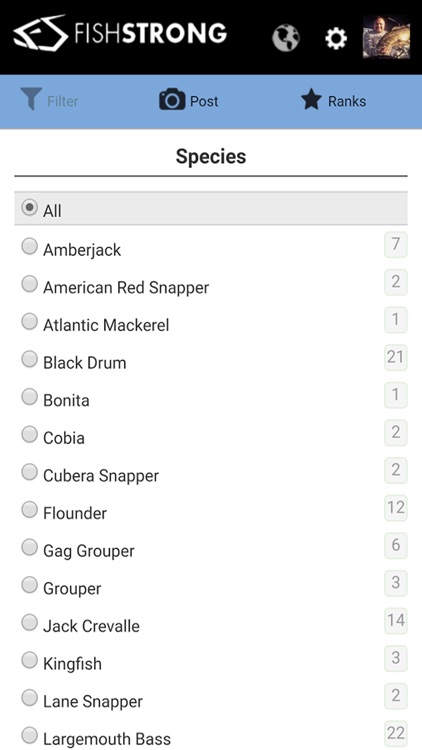Screen dimensions: 422x750
Task: Select the Gag Grouper radio option
Action: (x=30, y=548)
